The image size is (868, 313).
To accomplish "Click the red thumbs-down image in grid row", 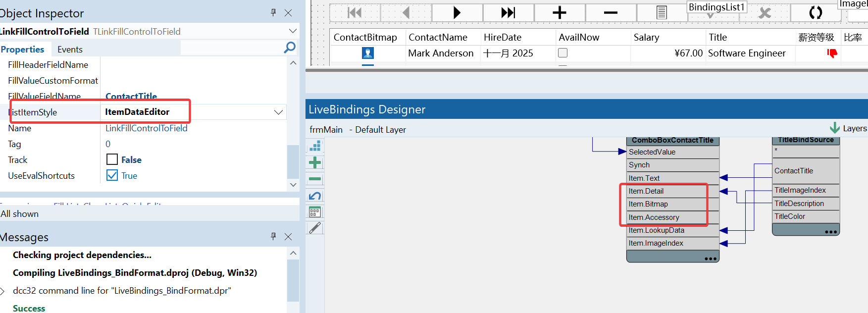I will 832,53.
